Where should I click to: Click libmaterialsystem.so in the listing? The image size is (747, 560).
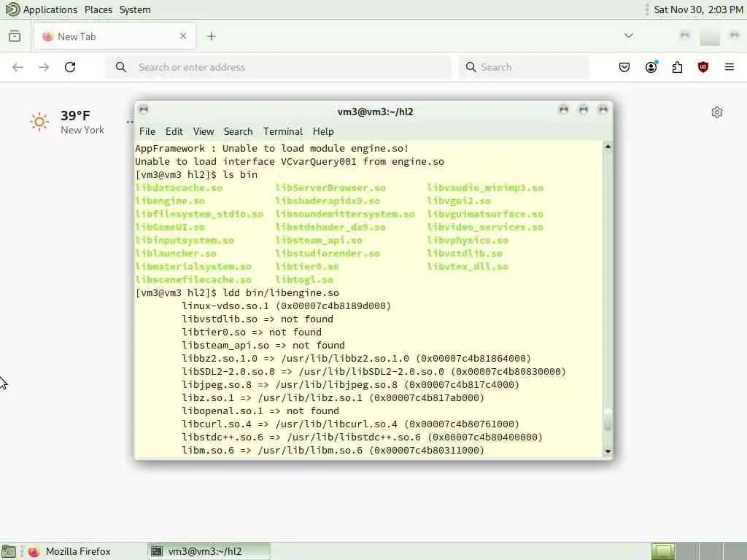[x=193, y=267]
